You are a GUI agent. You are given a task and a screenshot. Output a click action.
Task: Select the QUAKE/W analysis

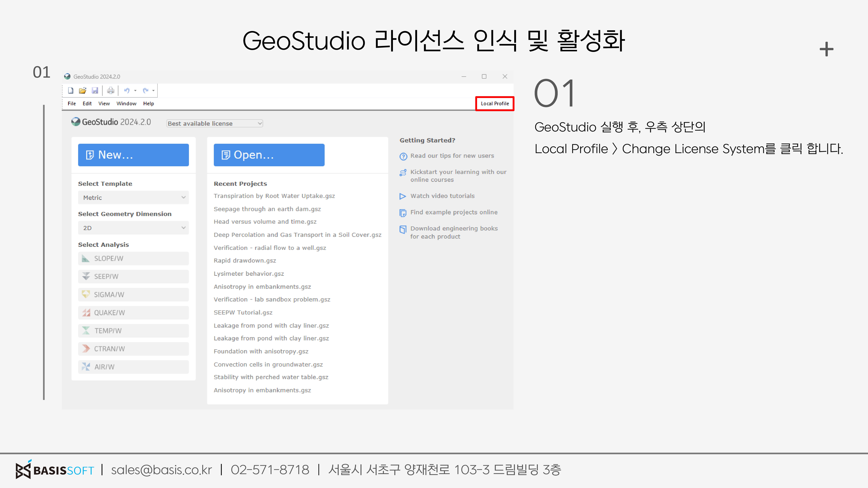click(x=133, y=313)
